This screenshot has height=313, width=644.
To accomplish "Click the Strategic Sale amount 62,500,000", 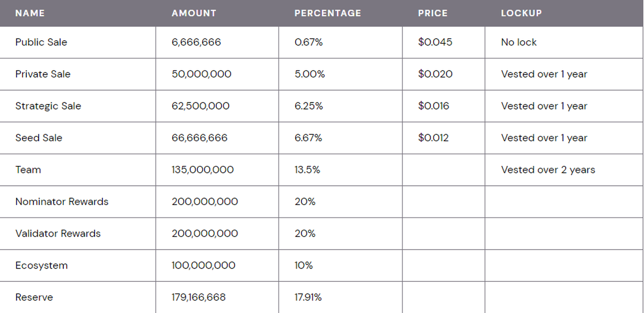I will 200,106.
